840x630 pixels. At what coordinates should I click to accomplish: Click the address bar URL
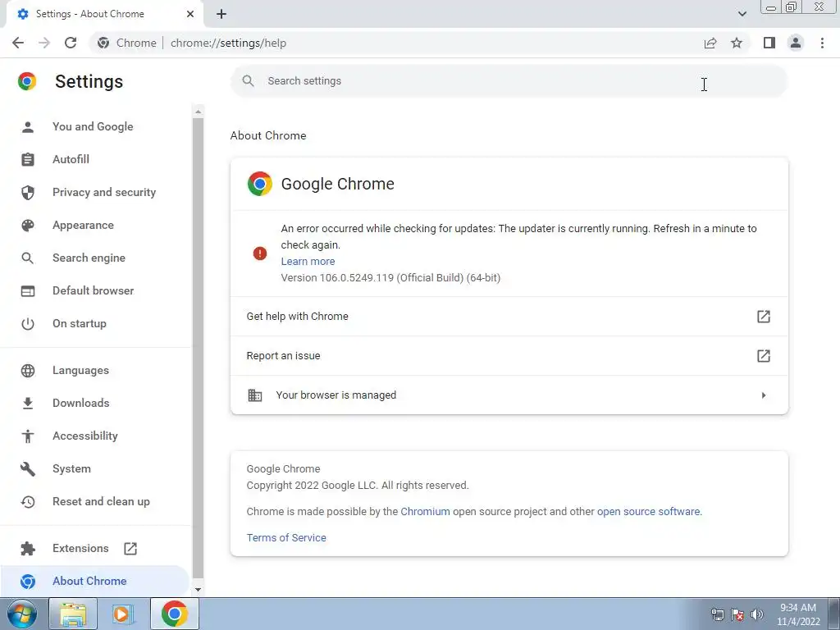click(x=228, y=43)
